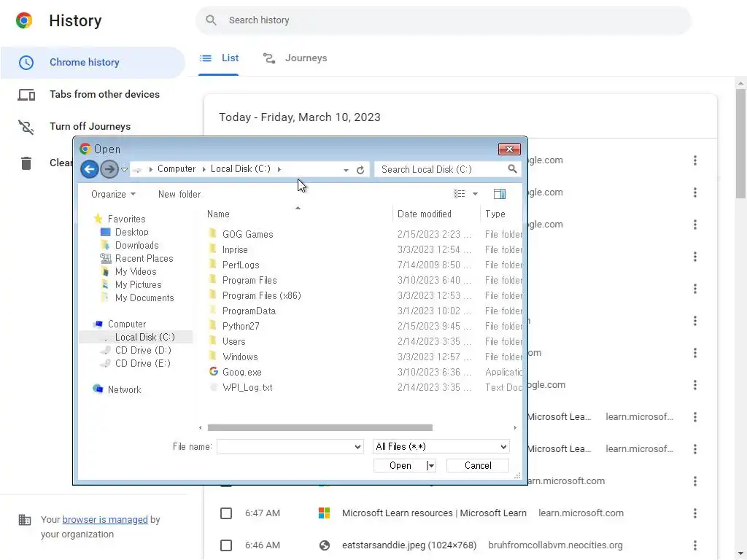
Task: Open more actions for eatstarsanddie.jpeg entry
Action: pos(695,545)
